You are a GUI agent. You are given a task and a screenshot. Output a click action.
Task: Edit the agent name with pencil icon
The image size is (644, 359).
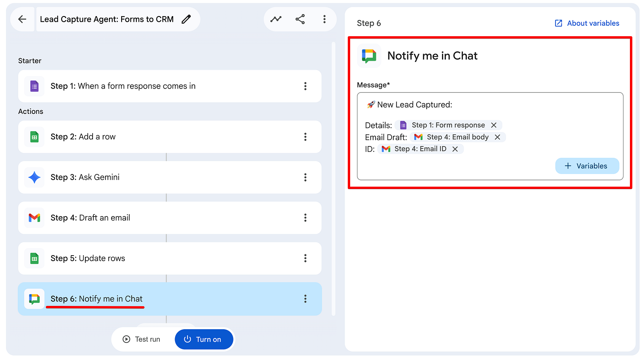(x=186, y=19)
